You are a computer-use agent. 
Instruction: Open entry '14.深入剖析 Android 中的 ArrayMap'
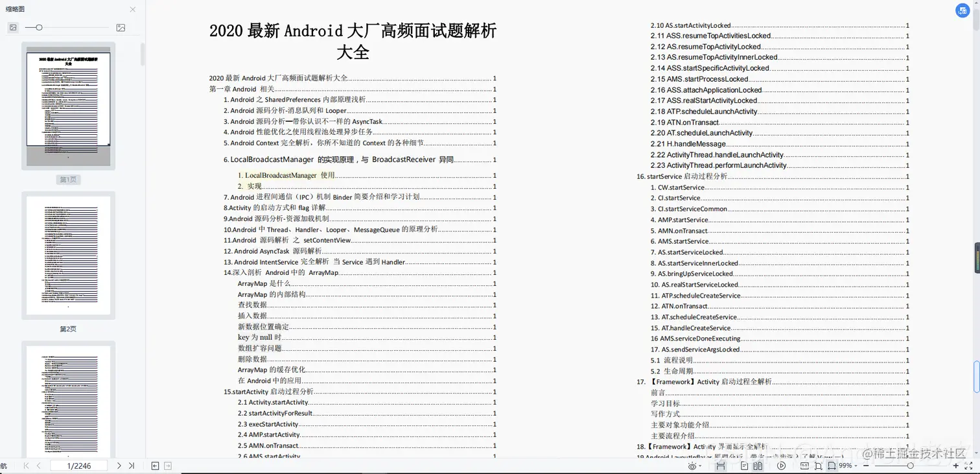[281, 273]
